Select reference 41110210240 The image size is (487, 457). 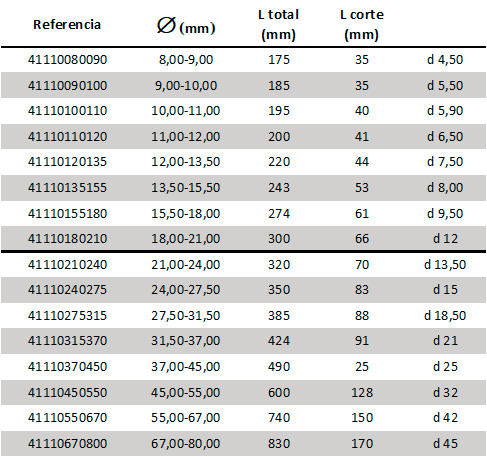coord(67,265)
